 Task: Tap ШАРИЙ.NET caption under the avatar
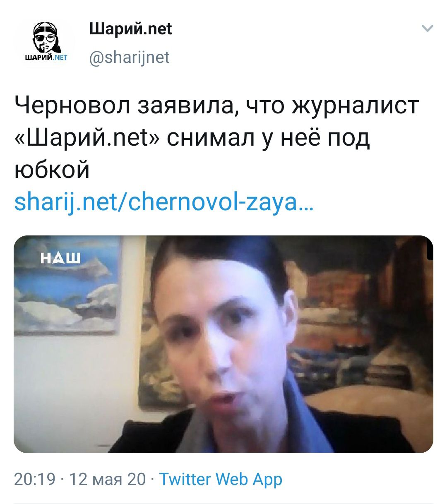coord(44,57)
